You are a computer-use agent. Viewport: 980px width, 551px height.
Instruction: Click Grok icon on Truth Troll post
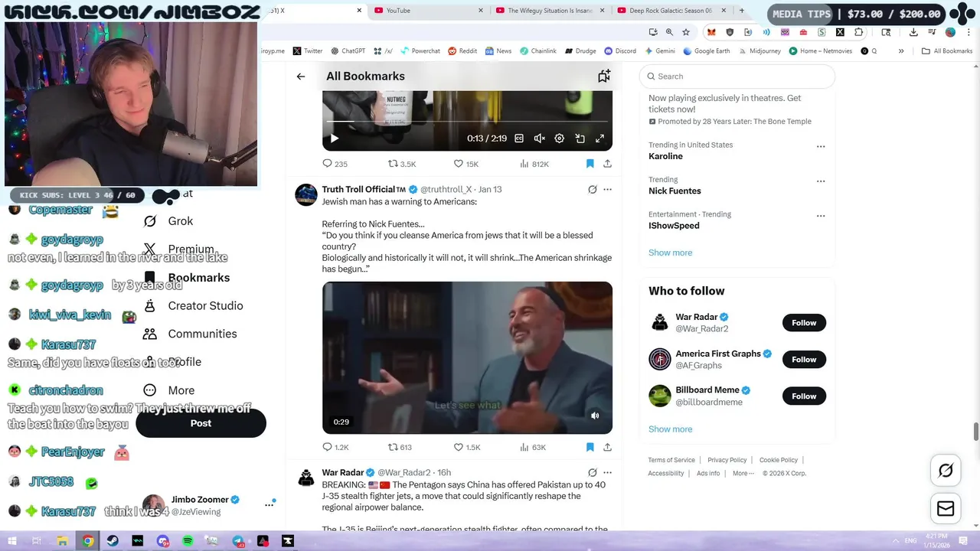pyautogui.click(x=592, y=189)
